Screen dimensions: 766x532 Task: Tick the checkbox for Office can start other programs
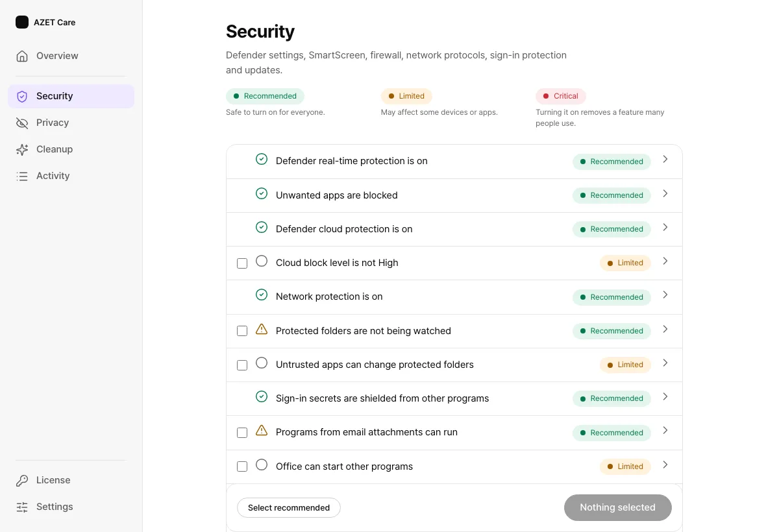(242, 466)
